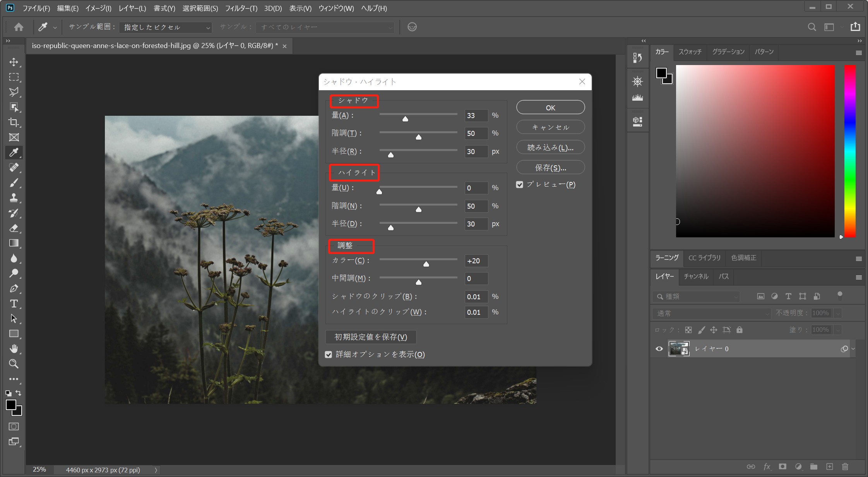Viewport: 868px width, 477px height.
Task: Hide the レイヤー 0 layer visibility
Action: pos(659,348)
